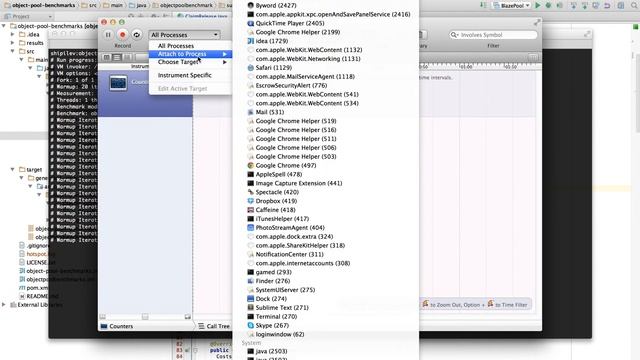Collapse the src folder
The image size is (640, 360).
[13, 51]
